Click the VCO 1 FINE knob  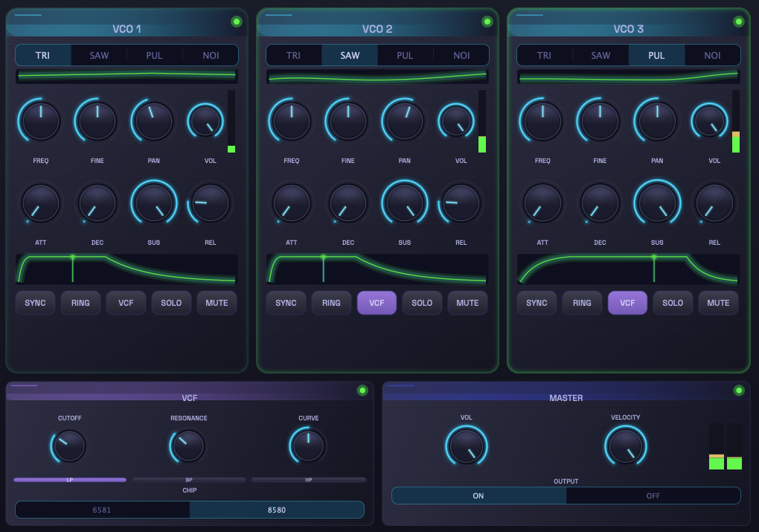click(x=97, y=121)
